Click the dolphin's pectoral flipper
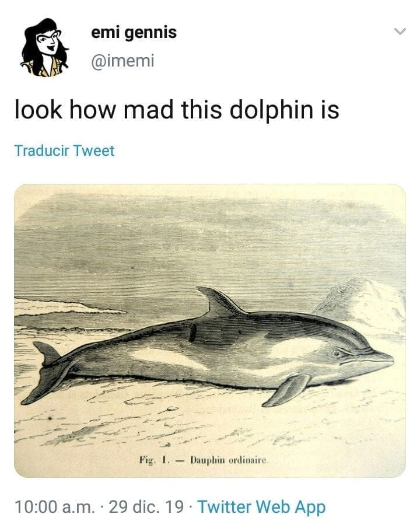This screenshot has width=420, height=528. click(288, 389)
